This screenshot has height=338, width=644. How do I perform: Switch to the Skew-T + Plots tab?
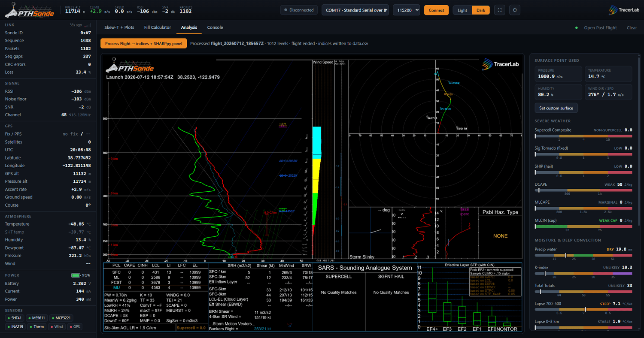tap(119, 27)
